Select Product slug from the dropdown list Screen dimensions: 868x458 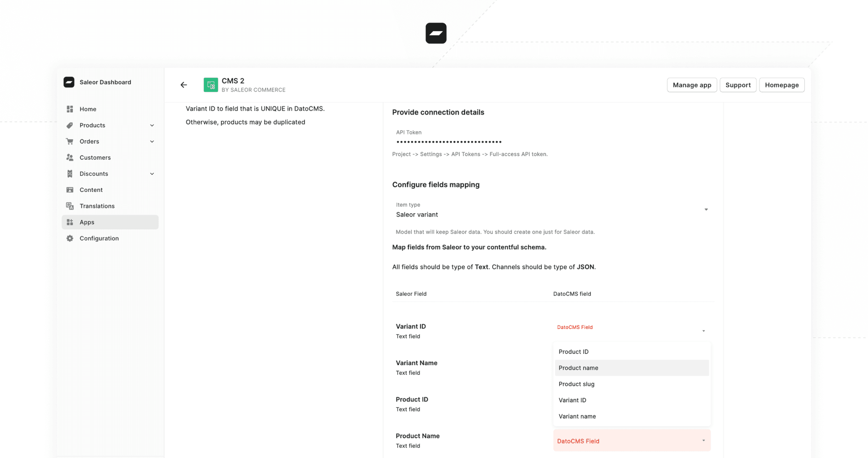tap(632, 384)
